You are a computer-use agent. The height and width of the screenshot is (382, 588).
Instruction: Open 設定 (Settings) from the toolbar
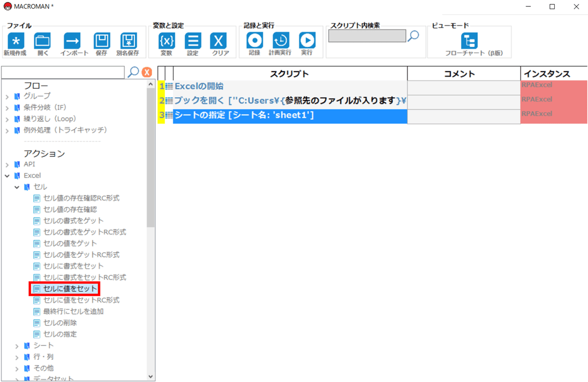(x=193, y=41)
